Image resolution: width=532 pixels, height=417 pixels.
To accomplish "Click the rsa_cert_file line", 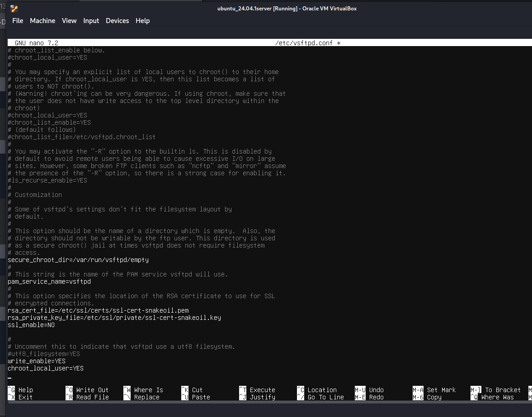I will [99, 310].
